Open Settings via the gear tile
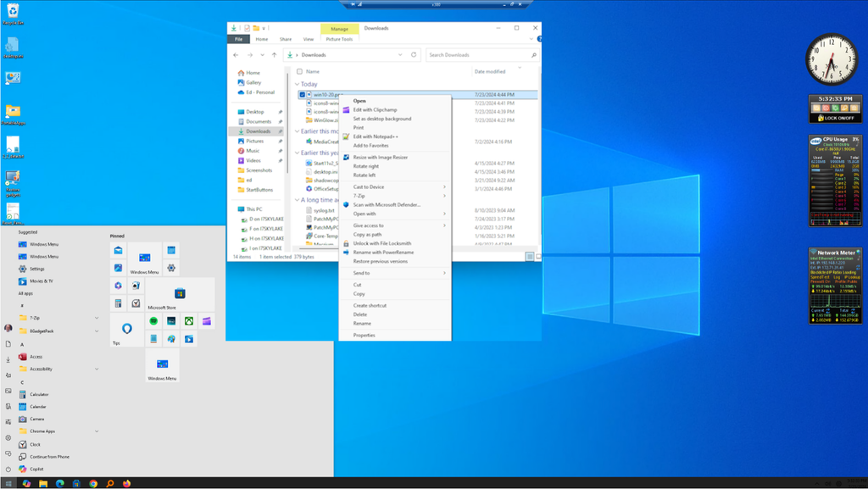 [171, 267]
